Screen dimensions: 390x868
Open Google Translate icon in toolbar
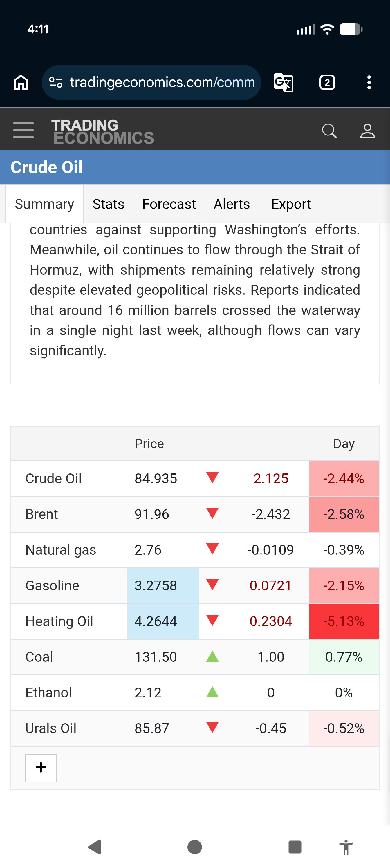(x=284, y=83)
